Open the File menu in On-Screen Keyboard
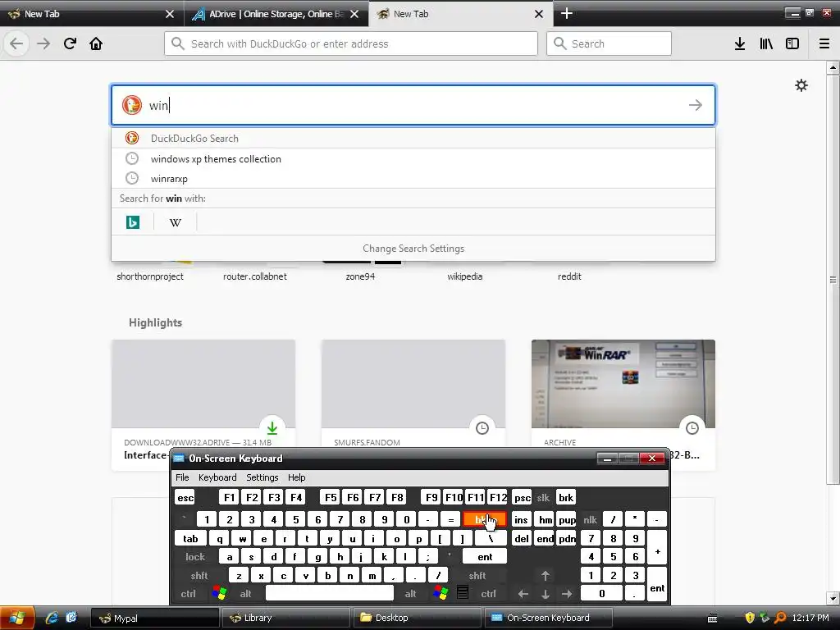Image resolution: width=840 pixels, height=630 pixels. 182,477
